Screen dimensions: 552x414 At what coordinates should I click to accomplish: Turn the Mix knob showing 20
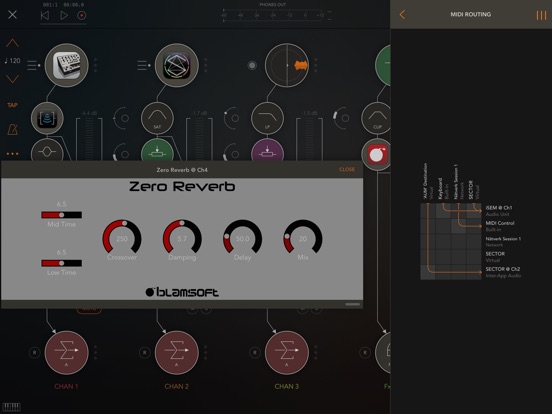tap(303, 238)
